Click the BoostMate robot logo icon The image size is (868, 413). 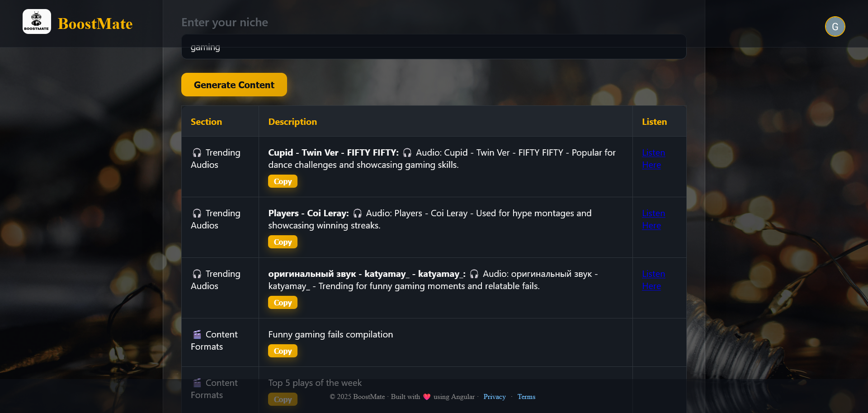pos(37,21)
